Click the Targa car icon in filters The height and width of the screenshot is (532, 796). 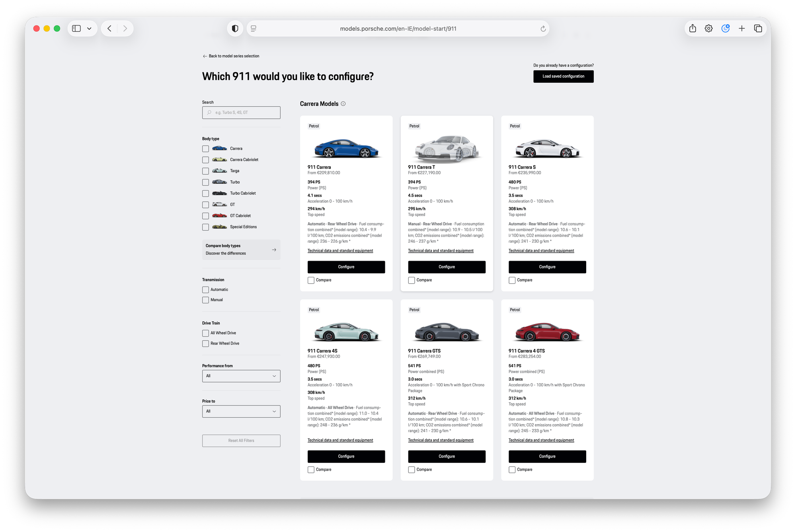pyautogui.click(x=219, y=171)
